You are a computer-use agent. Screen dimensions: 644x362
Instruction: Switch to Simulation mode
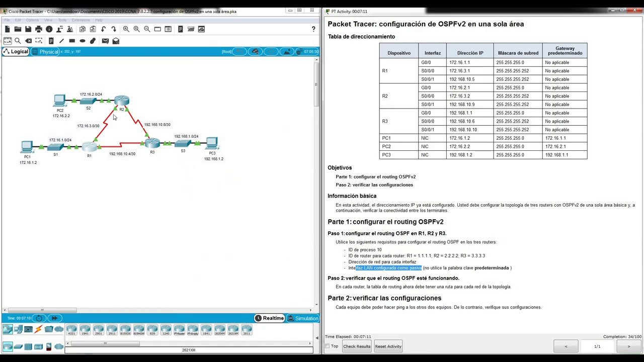coord(303,318)
